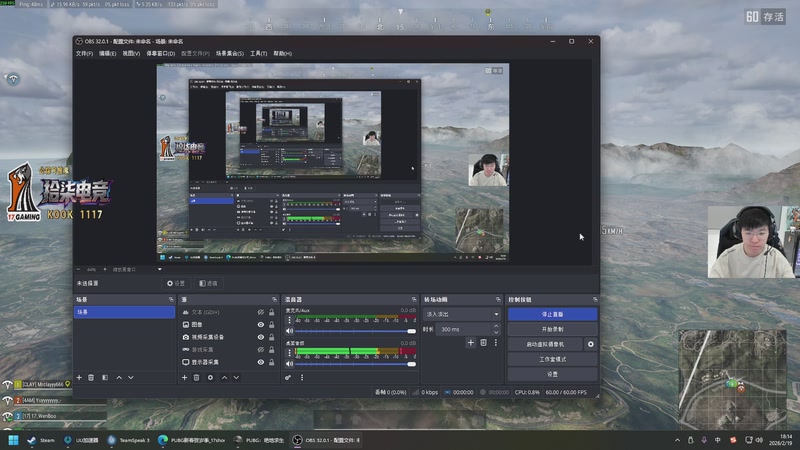
Task: Move the scene up with the up arrow
Action: (119, 378)
